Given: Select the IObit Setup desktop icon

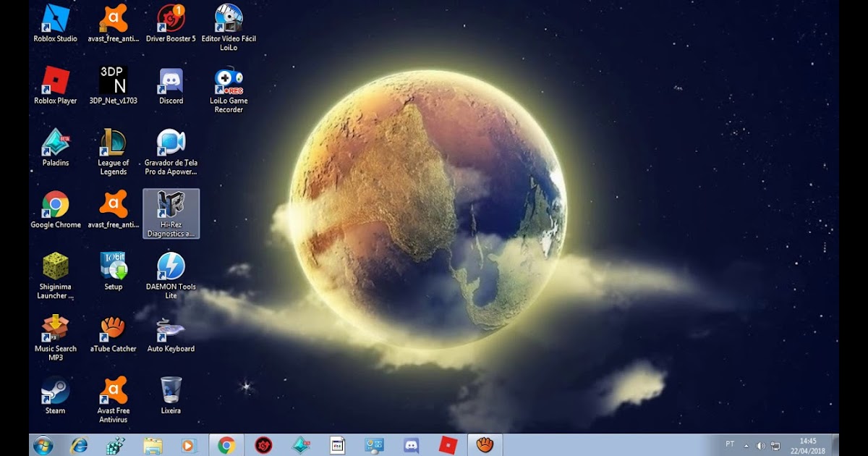Looking at the screenshot, I should (114, 271).
